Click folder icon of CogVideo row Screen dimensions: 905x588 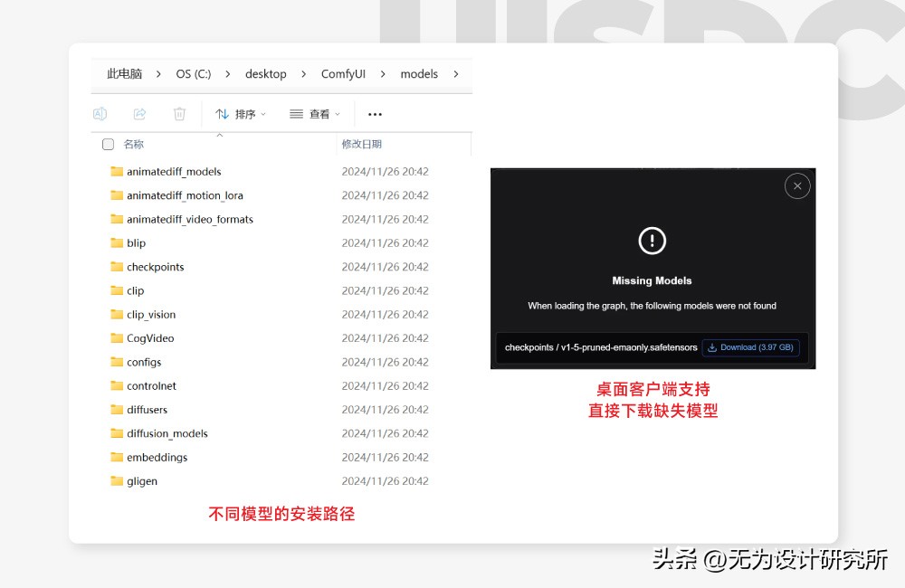point(117,337)
